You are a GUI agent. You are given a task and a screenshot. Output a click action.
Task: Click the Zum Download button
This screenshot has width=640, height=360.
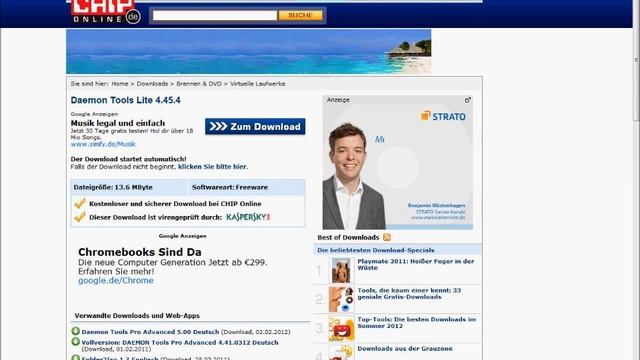(x=255, y=127)
